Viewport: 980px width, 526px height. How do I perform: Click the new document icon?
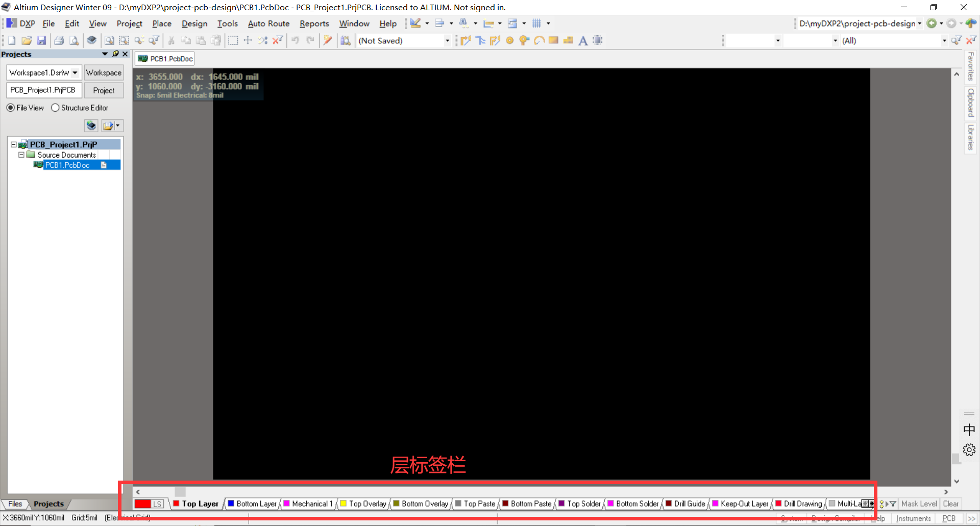[x=12, y=40]
